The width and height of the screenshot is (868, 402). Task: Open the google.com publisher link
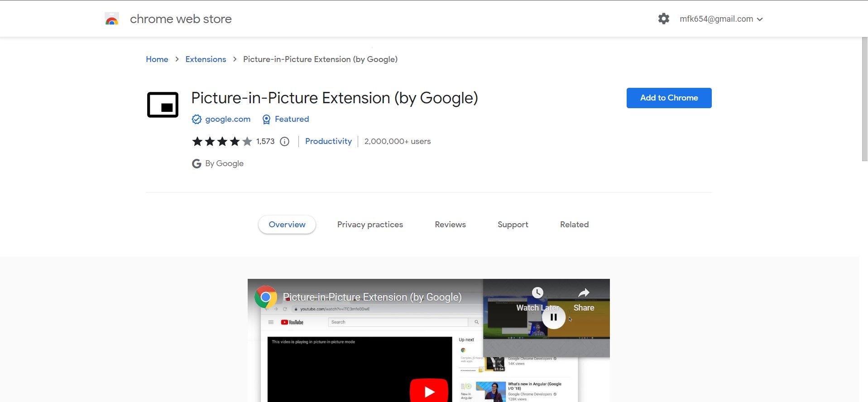point(228,119)
